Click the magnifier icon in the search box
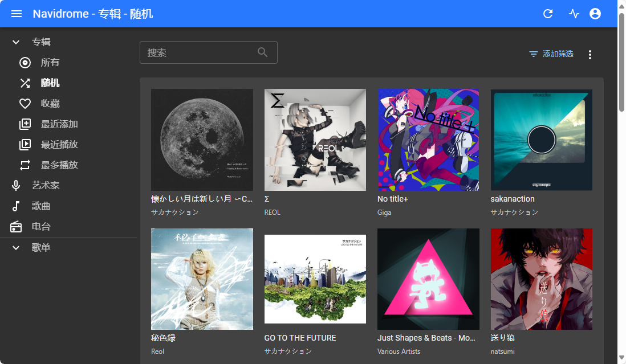The image size is (626, 364). pos(262,52)
